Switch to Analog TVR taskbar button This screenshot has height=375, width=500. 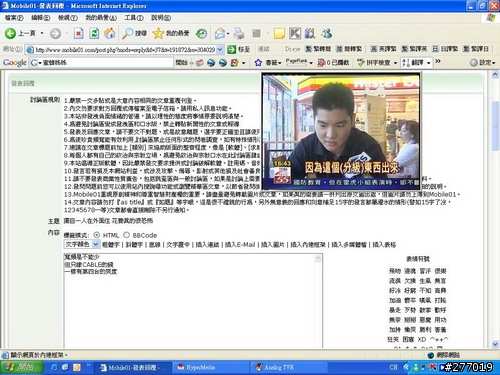pyautogui.click(x=288, y=367)
